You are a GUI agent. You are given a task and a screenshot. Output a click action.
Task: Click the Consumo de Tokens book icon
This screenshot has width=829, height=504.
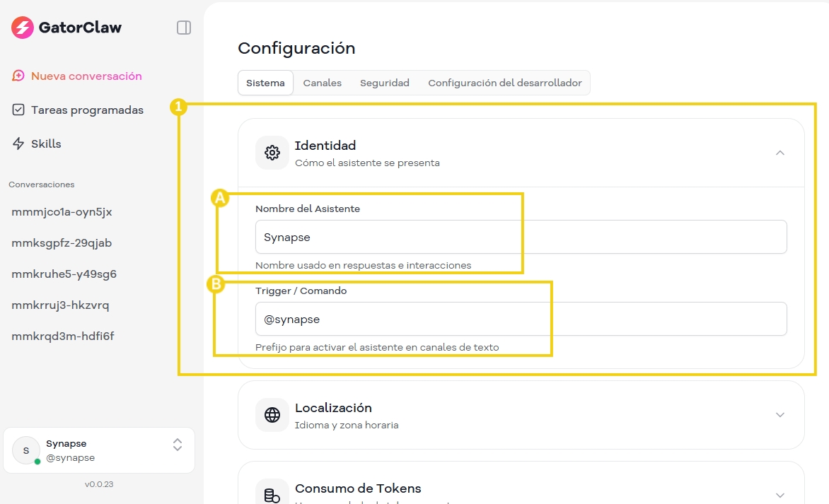pos(272,494)
